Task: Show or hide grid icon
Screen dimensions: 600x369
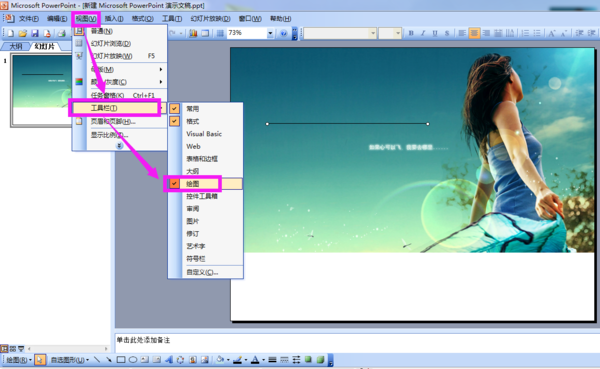Action: pyautogui.click(x=220, y=33)
